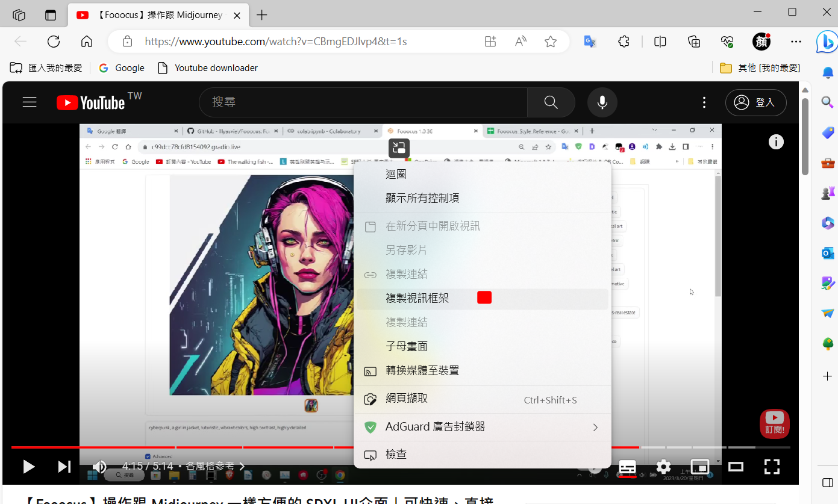Add a sidebar app with plus icon
This screenshot has height=504, width=838.
pyautogui.click(x=828, y=376)
